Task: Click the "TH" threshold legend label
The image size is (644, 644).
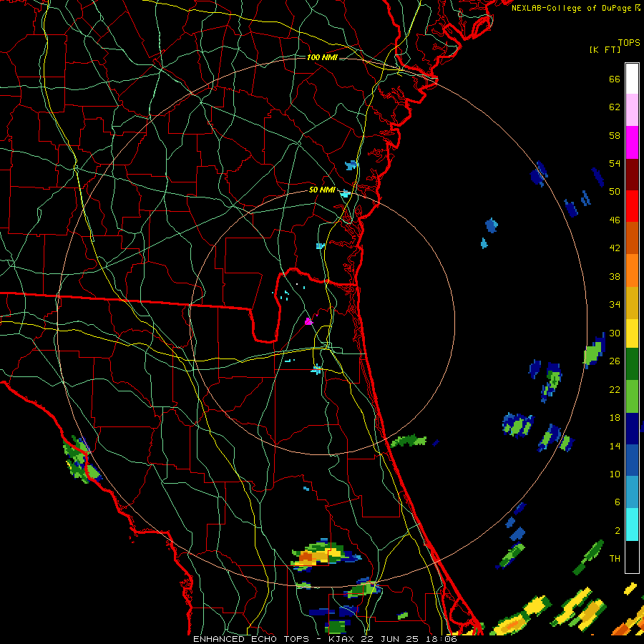Action: pos(615,559)
